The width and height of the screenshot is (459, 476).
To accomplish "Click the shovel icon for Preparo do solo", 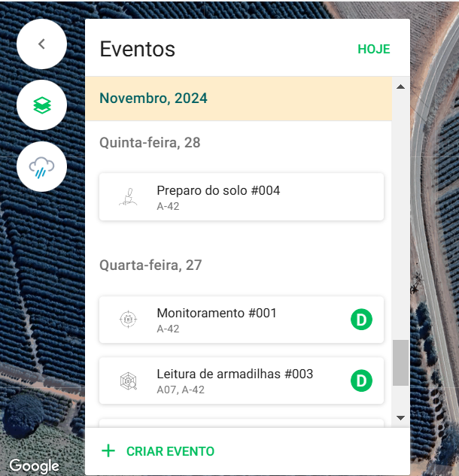I will tap(129, 197).
